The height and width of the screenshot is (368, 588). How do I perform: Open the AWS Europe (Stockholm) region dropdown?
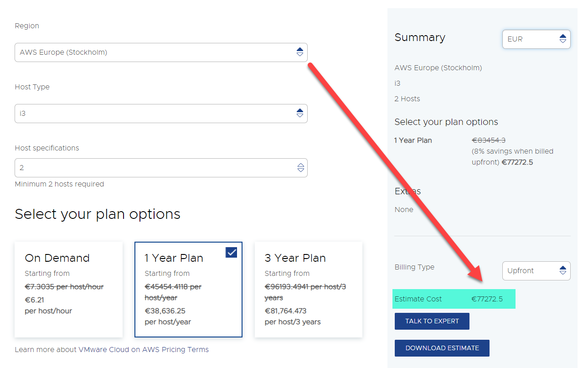click(155, 52)
